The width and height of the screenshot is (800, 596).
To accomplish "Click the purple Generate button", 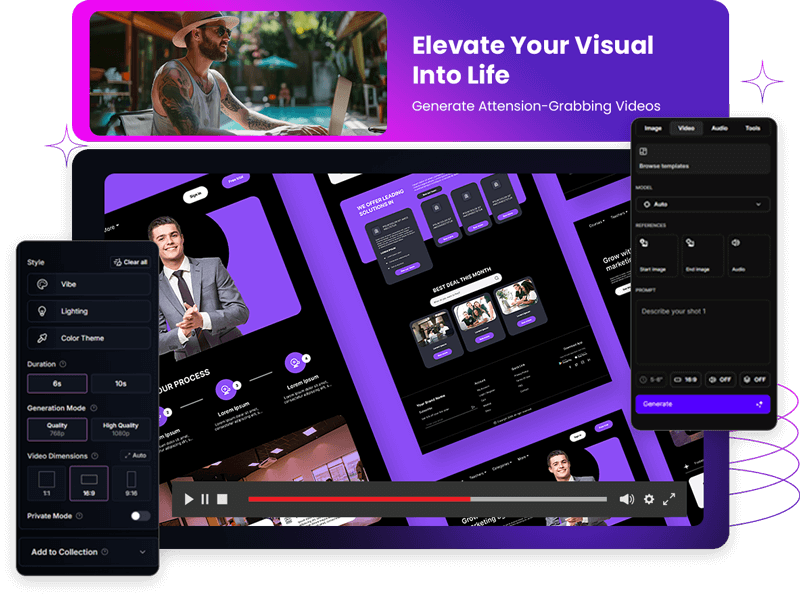I will [x=702, y=404].
